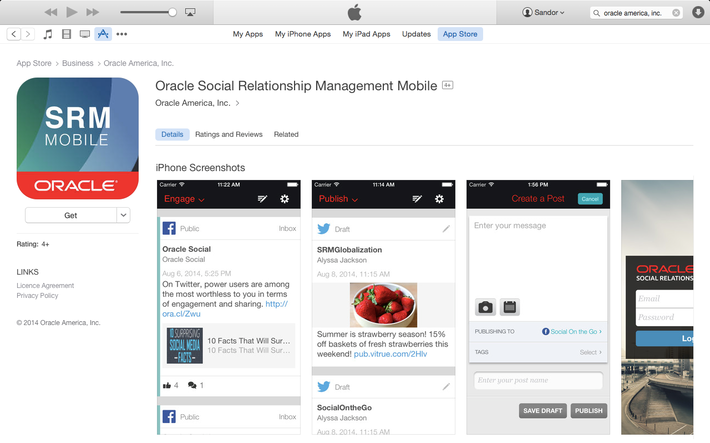Select the Apps library icon
This screenshot has height=443, width=710.
point(103,34)
